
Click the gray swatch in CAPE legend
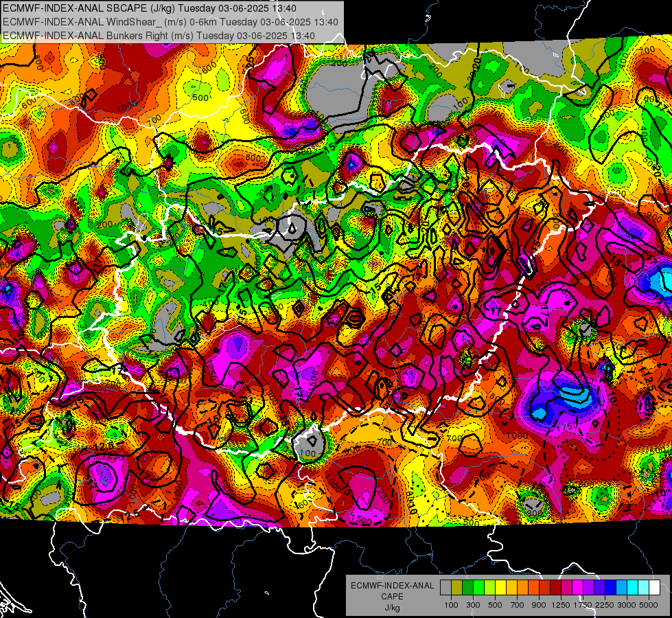[x=445, y=587]
